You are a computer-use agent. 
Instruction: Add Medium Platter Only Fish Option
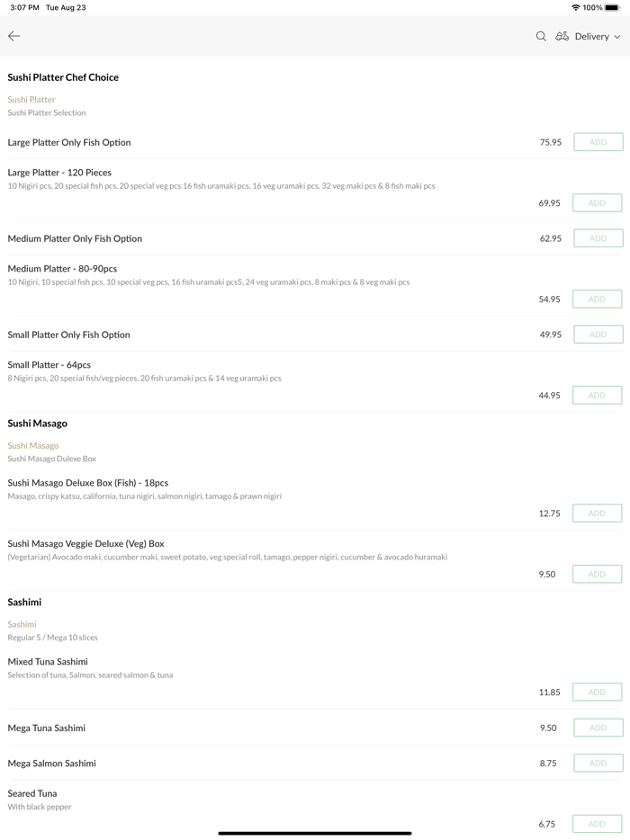tap(598, 238)
